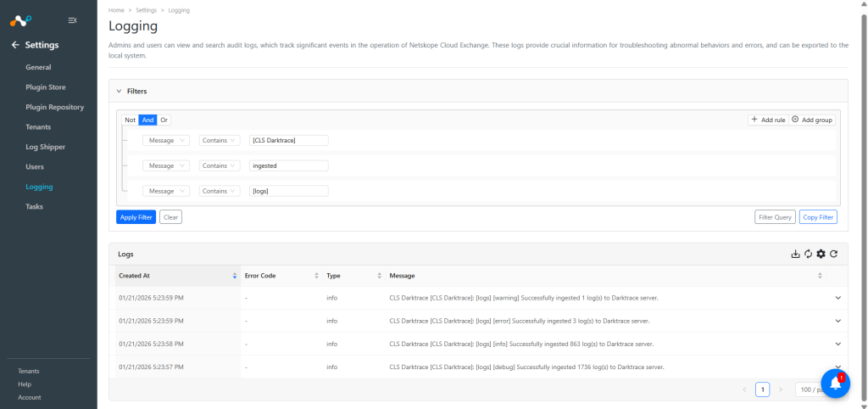Click Apply Filter button

[x=136, y=217]
